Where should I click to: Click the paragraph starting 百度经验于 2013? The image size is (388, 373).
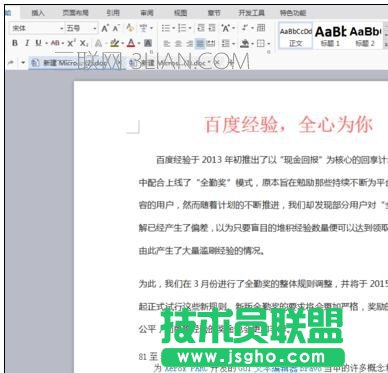pos(272,160)
